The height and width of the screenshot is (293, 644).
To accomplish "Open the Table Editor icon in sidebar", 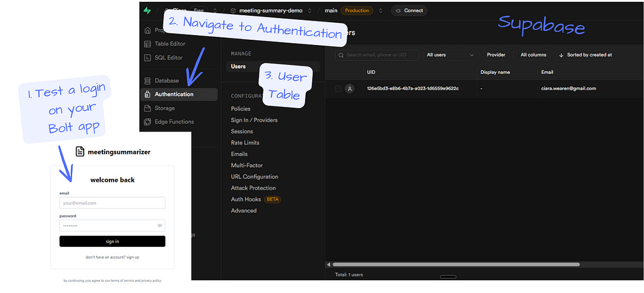I will click(x=148, y=44).
